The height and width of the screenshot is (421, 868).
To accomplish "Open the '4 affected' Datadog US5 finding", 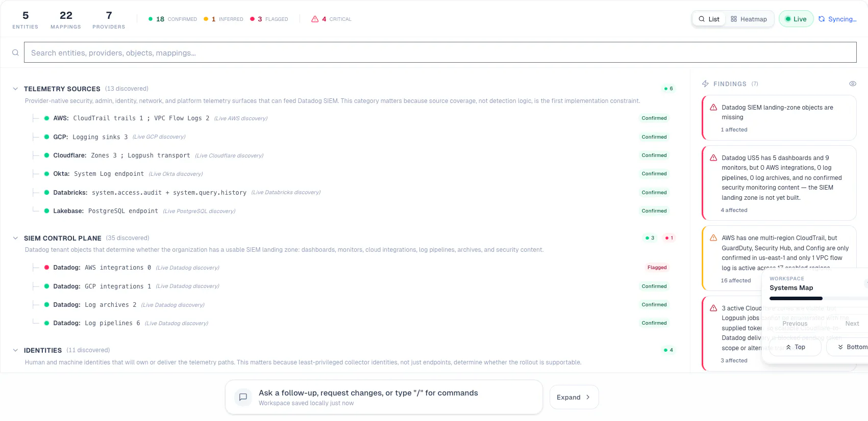I will point(779,183).
